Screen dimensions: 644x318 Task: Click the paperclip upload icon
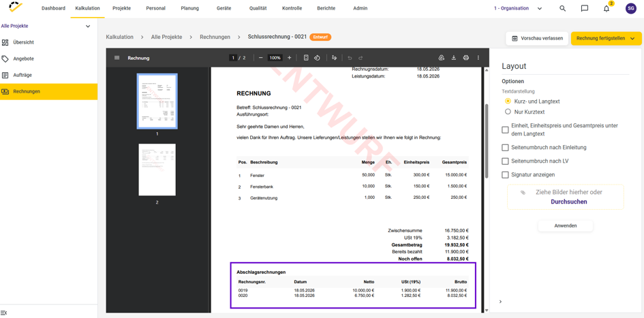point(523,193)
